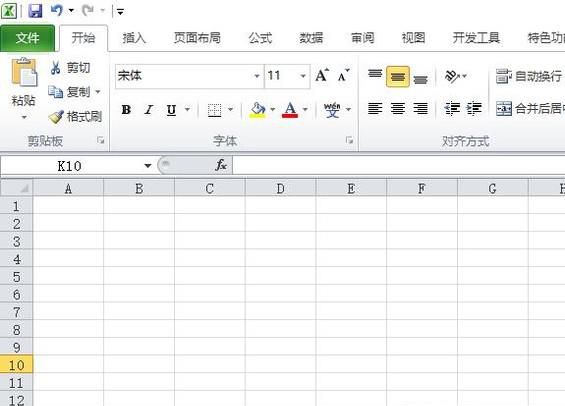The height and width of the screenshot is (406, 565).
Task: Click inside the formula bar
Action: [x=399, y=166]
